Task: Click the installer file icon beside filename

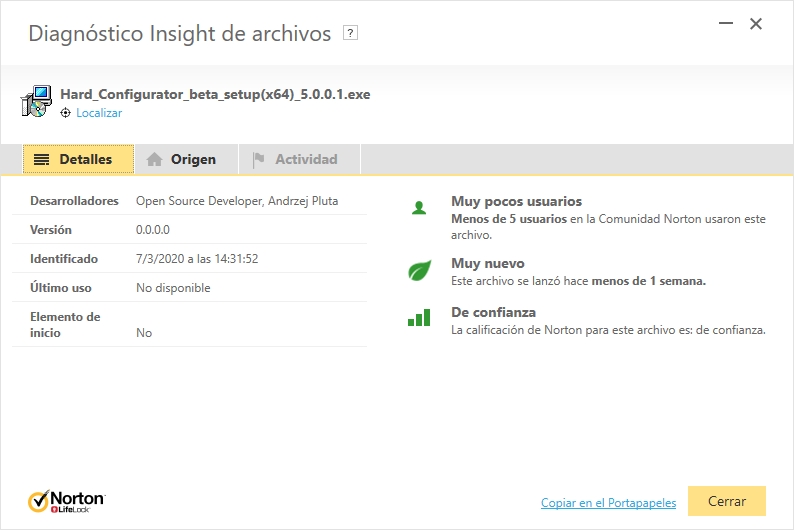Action: click(x=36, y=101)
